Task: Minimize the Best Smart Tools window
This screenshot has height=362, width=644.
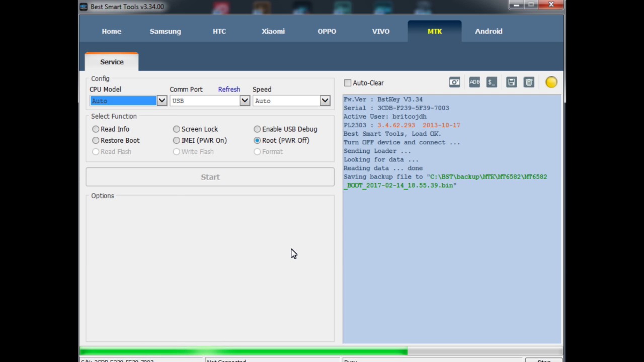Action: [516, 5]
